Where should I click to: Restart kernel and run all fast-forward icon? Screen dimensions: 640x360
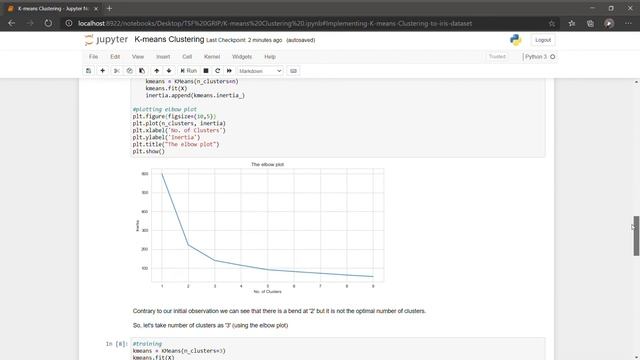click(x=229, y=71)
